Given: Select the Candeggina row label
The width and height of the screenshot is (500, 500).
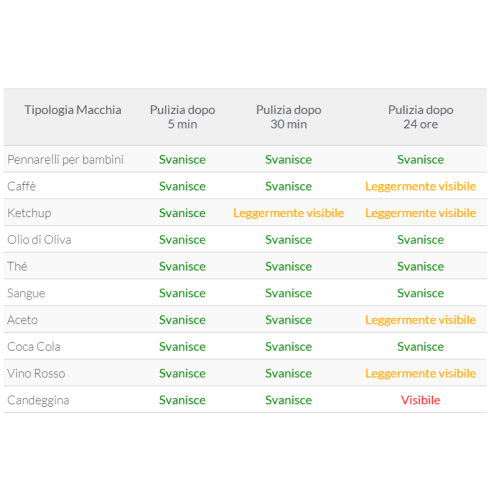Looking at the screenshot, I should coord(38,400).
